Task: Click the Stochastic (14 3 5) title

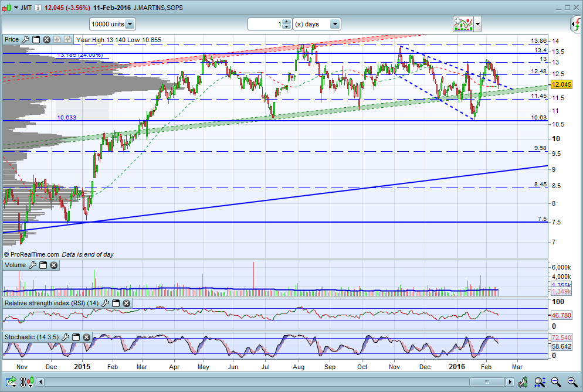Action: point(32,337)
